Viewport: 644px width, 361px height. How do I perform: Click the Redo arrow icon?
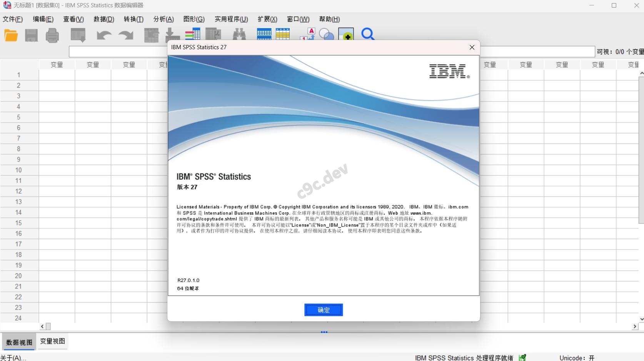point(126,35)
